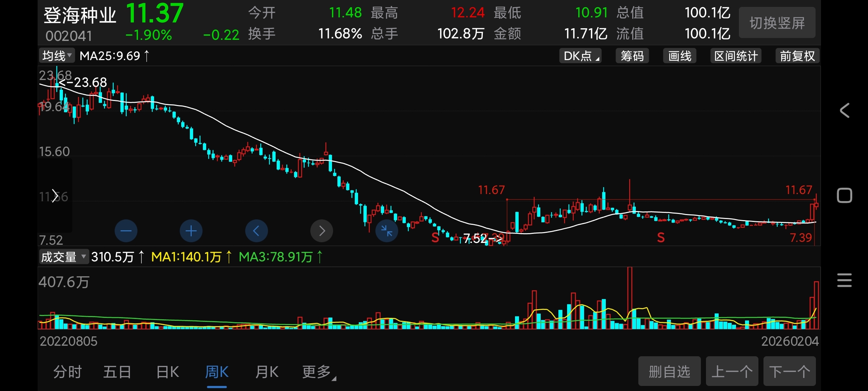The width and height of the screenshot is (868, 391).
Task: Expand left side panel chevron
Action: pyautogui.click(x=55, y=196)
